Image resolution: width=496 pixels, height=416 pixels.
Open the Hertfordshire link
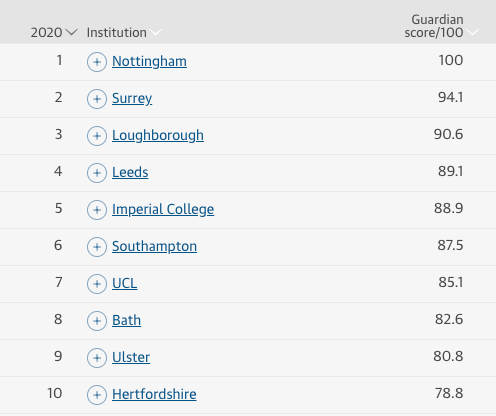[x=154, y=394]
